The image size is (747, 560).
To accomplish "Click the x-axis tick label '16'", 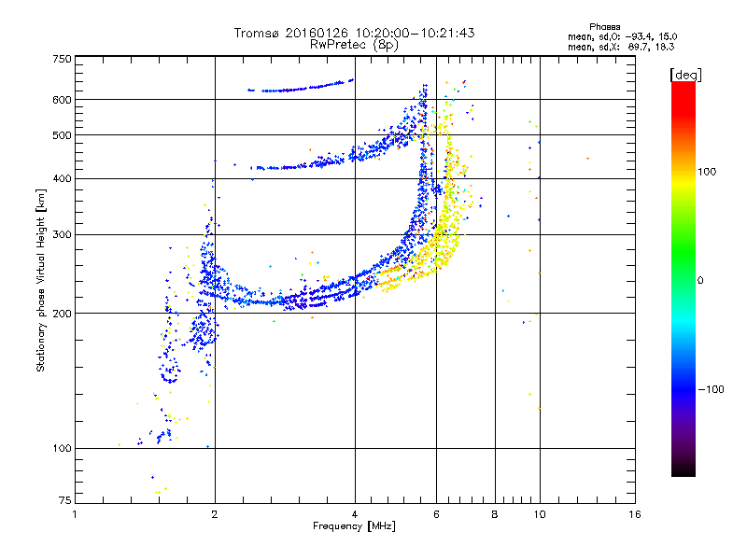I will (635, 514).
